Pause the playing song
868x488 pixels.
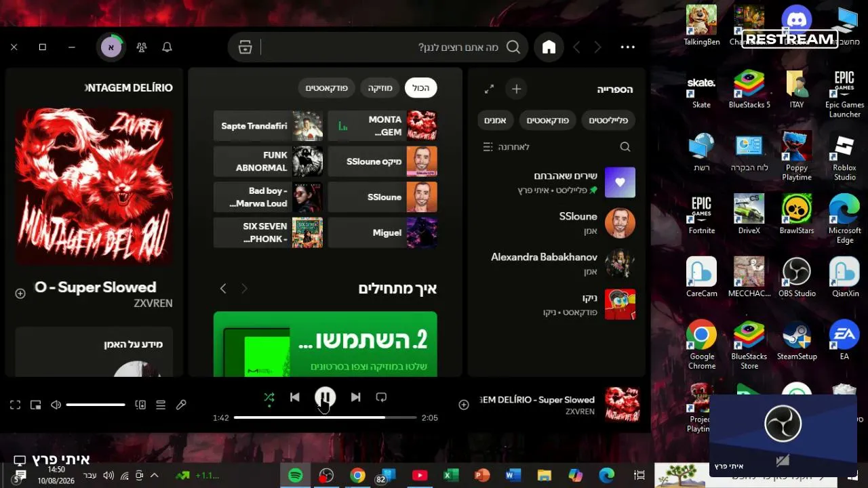point(325,397)
